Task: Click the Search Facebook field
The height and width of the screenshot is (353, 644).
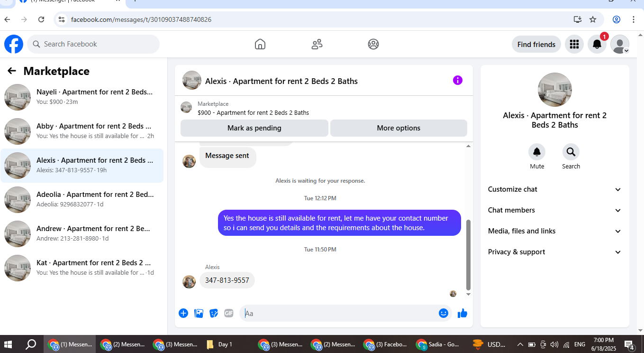Action: point(93,44)
